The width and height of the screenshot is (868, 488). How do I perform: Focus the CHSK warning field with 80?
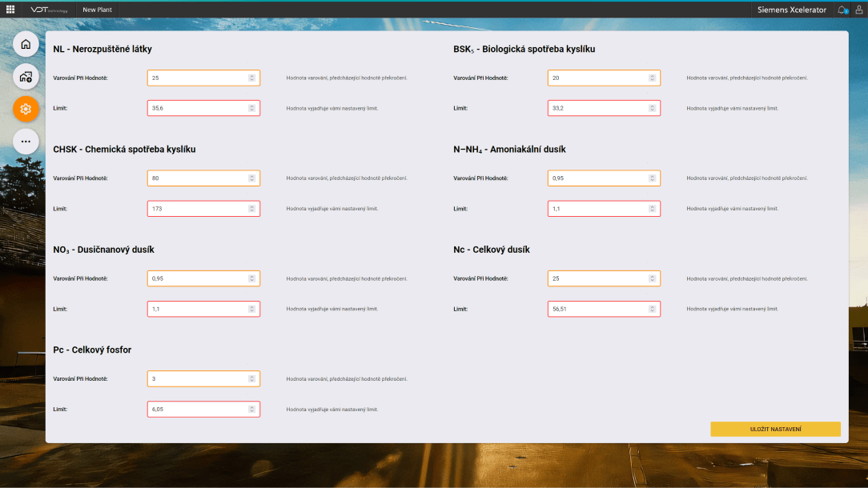[196, 178]
